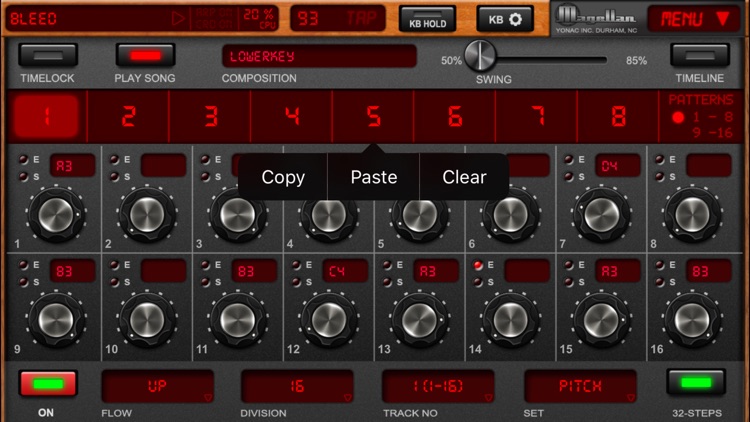Select pattern 7
Screen dimensions: 750x422
(x=537, y=116)
